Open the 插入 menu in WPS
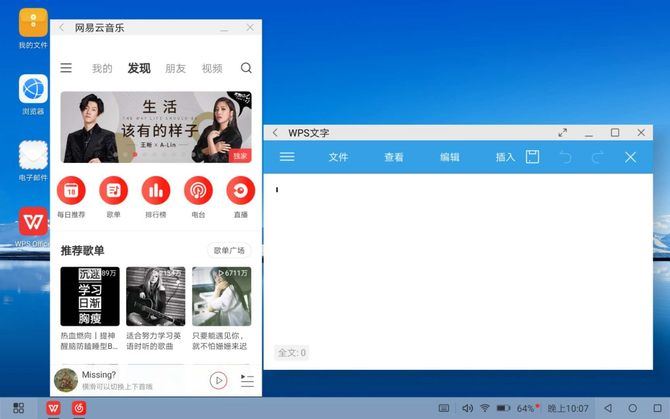 tap(505, 157)
